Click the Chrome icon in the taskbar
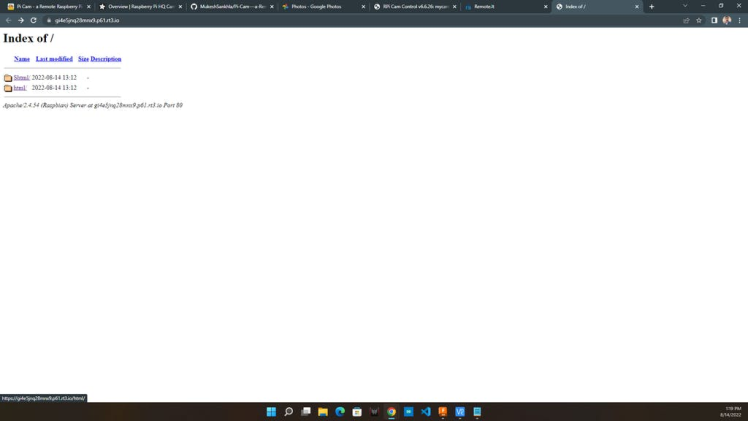This screenshot has width=748, height=421. (391, 411)
